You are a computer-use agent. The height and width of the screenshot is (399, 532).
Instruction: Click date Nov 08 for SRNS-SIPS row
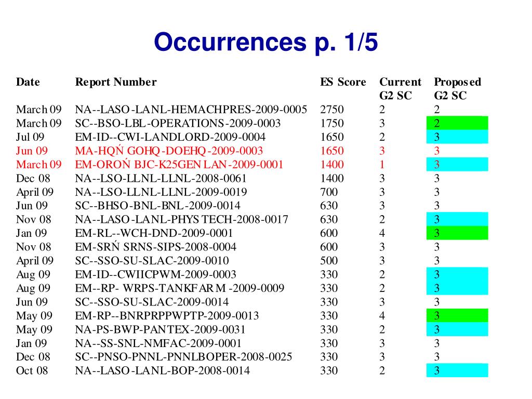(34, 247)
